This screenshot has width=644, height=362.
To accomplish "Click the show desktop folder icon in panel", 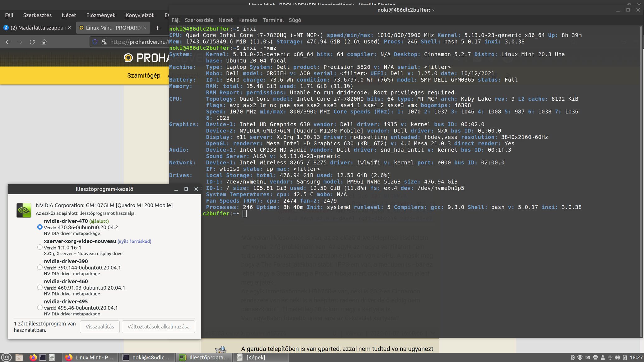I will 19,357.
